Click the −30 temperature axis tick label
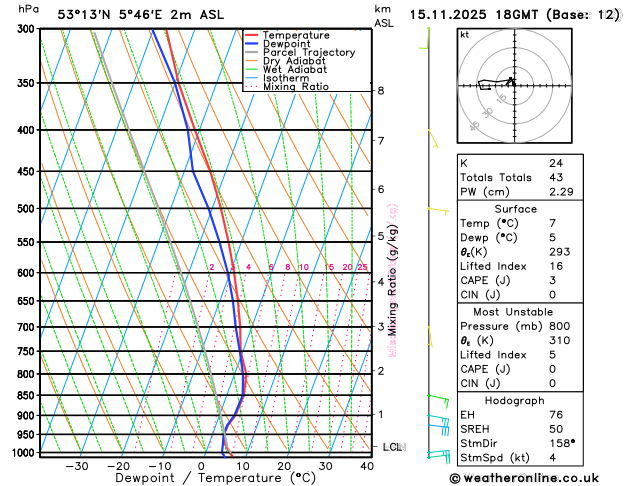The image size is (629, 486). 77,466
